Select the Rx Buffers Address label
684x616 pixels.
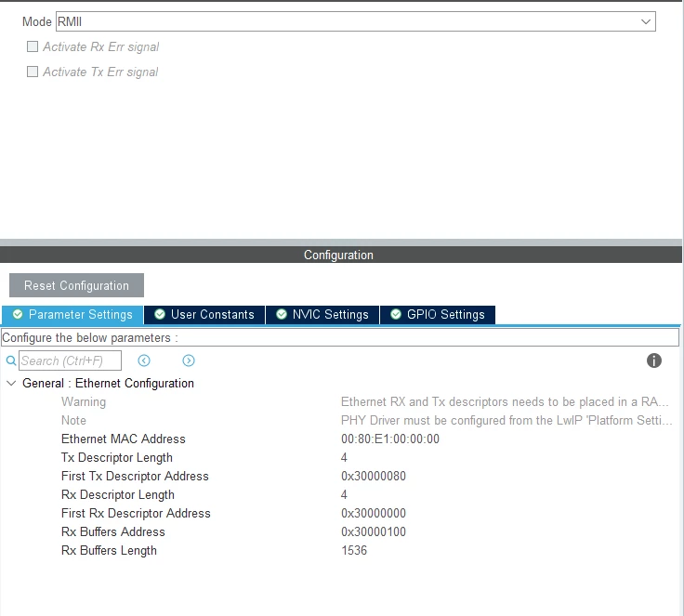point(113,531)
